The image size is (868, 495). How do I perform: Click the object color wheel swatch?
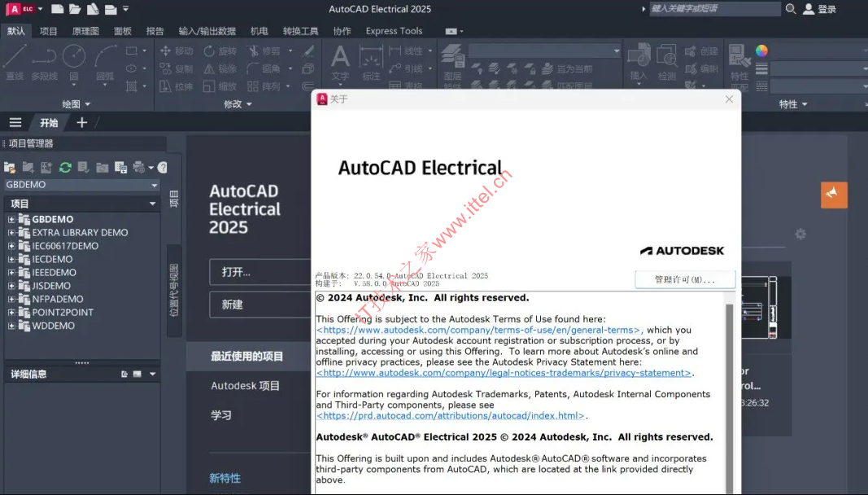[761, 51]
